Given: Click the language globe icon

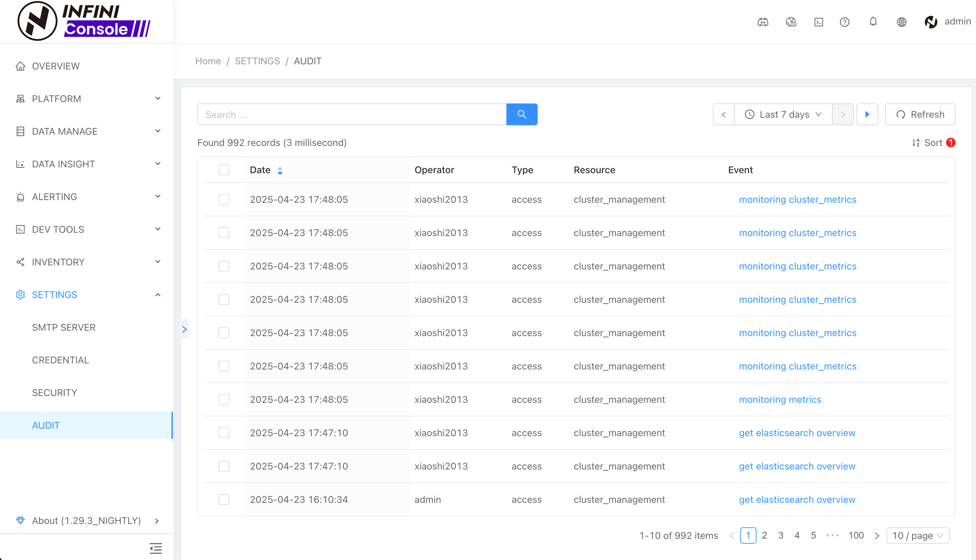Looking at the screenshot, I should (x=901, y=22).
